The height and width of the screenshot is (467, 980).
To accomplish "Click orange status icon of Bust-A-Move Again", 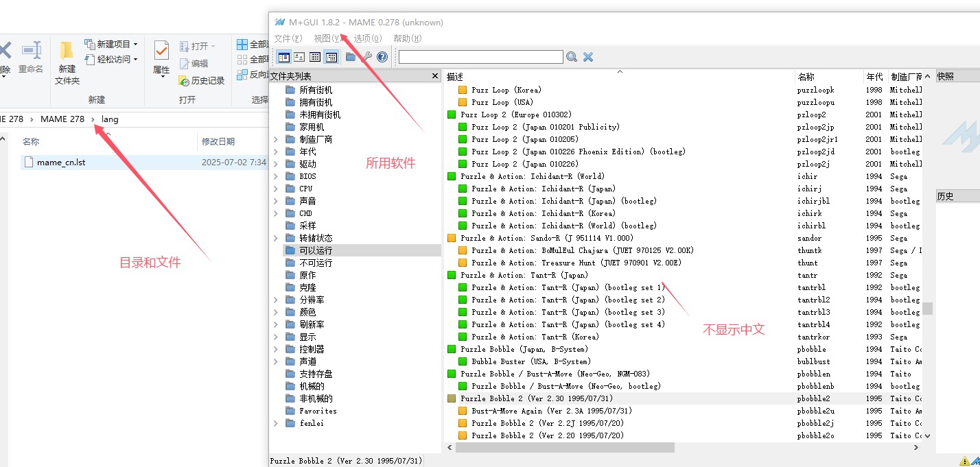I will [463, 411].
